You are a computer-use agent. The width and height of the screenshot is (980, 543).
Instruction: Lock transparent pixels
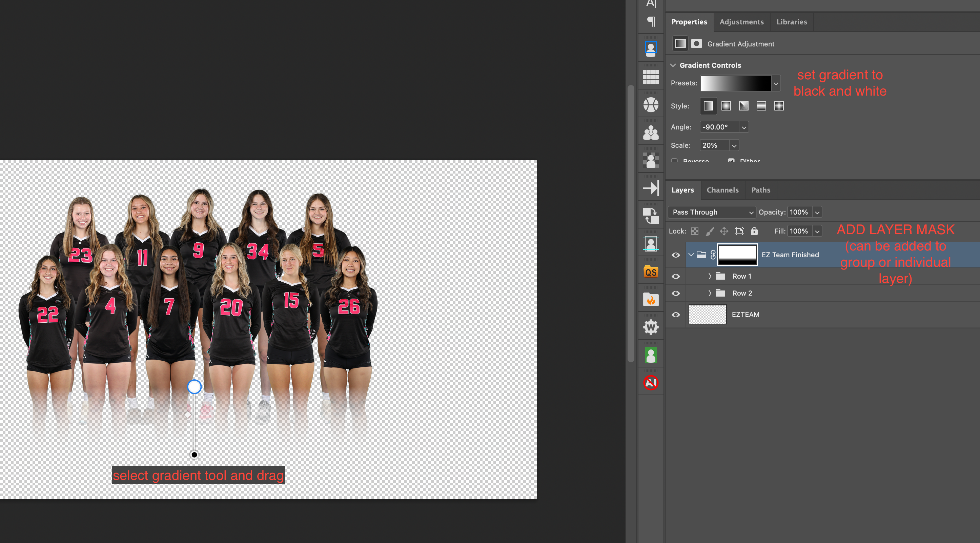pos(695,231)
